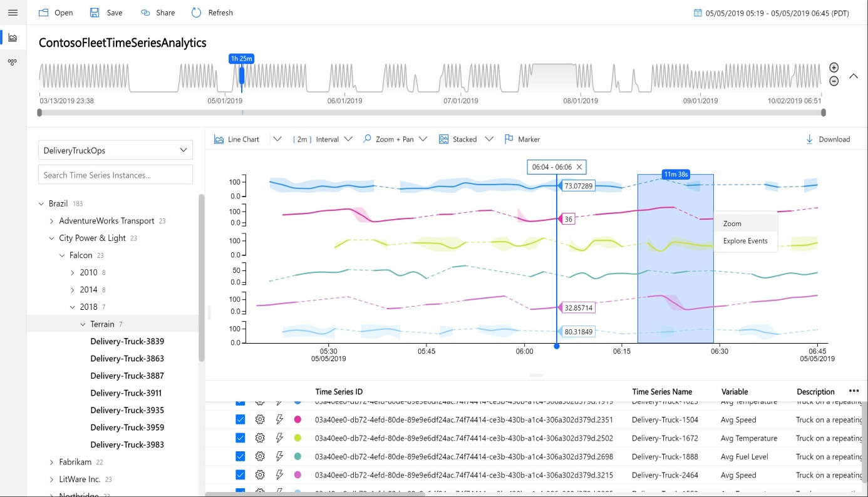Click the Refresh button
This screenshot has height=497, width=868.
tap(212, 13)
